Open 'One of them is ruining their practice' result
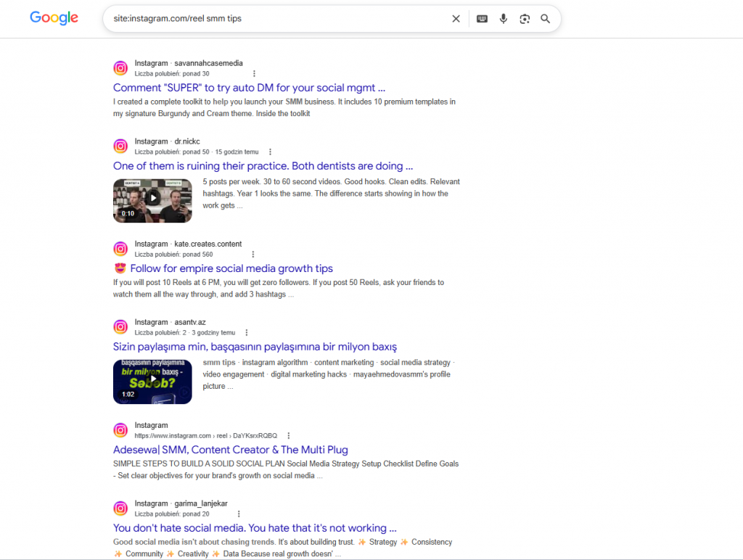 coord(263,166)
